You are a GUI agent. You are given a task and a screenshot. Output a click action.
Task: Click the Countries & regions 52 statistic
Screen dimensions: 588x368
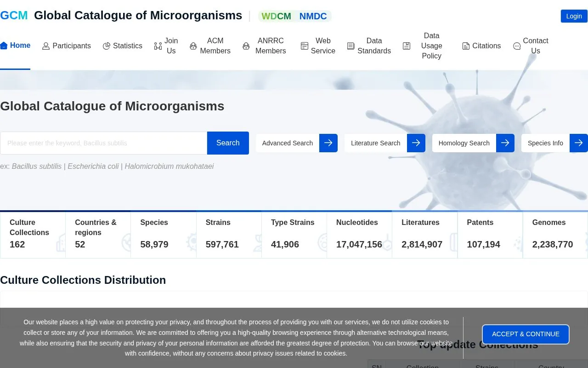click(98, 235)
